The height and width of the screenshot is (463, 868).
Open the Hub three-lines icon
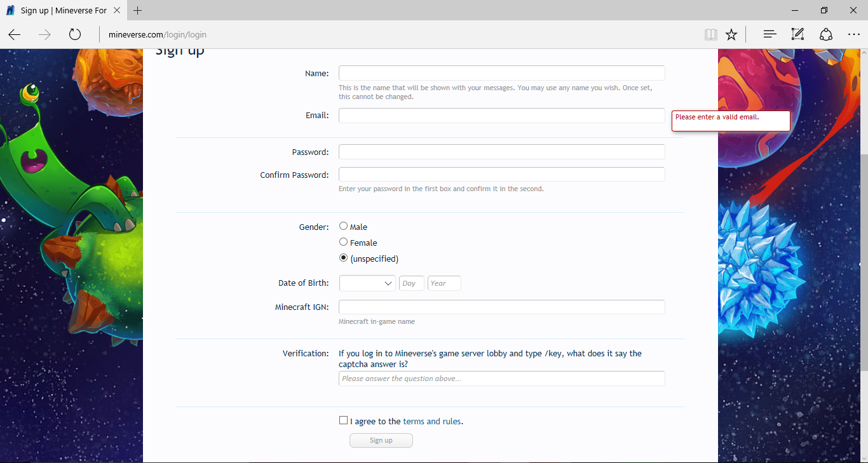click(770, 35)
